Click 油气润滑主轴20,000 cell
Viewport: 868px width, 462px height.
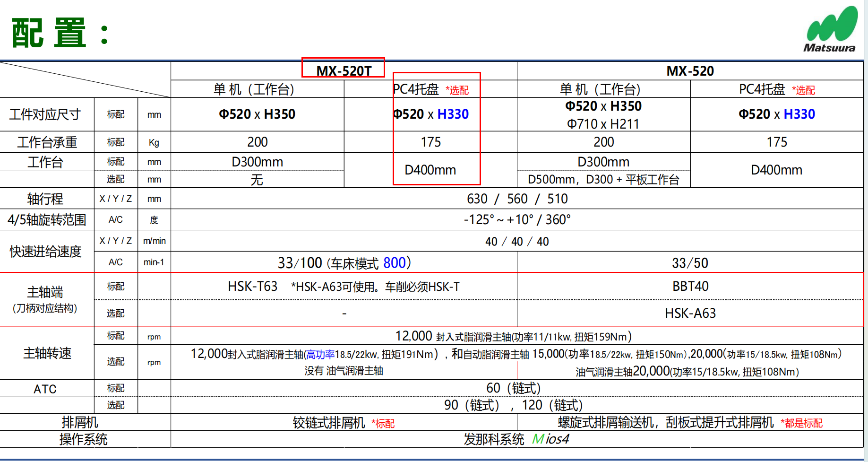[x=688, y=372]
